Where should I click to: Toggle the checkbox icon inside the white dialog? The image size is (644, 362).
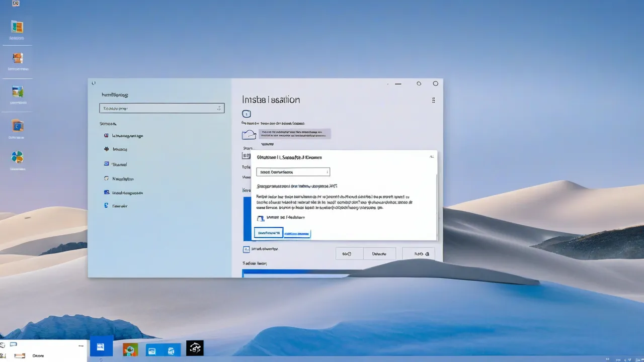[x=260, y=218]
